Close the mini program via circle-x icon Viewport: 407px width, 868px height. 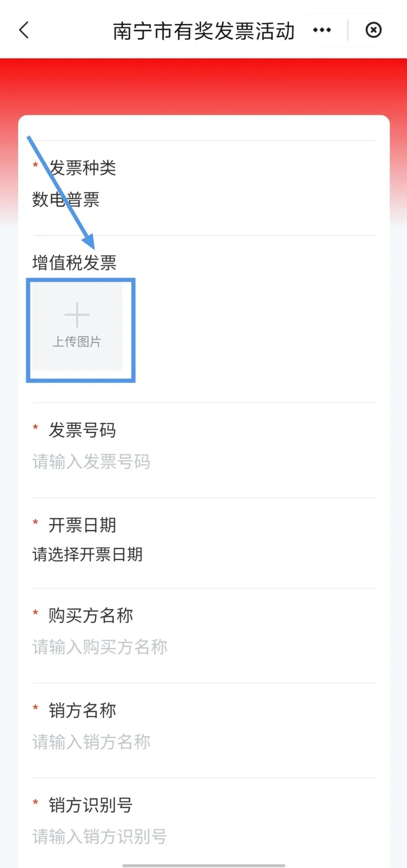click(373, 30)
